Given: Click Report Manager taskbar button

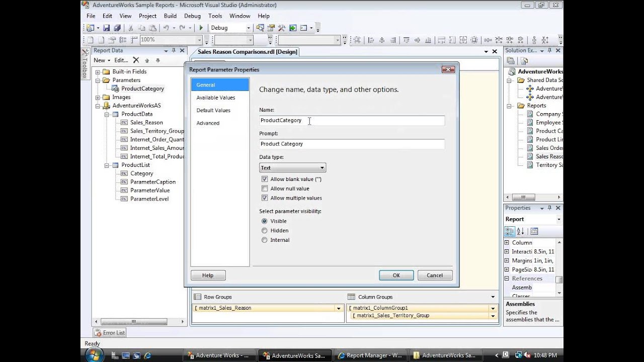Looking at the screenshot, I should (370, 355).
